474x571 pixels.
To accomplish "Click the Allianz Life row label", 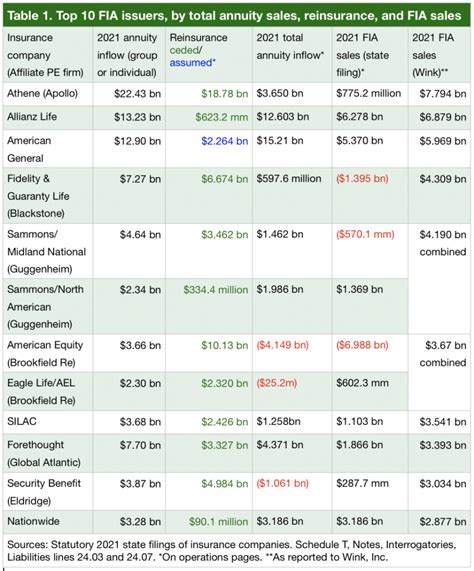I will click(32, 117).
